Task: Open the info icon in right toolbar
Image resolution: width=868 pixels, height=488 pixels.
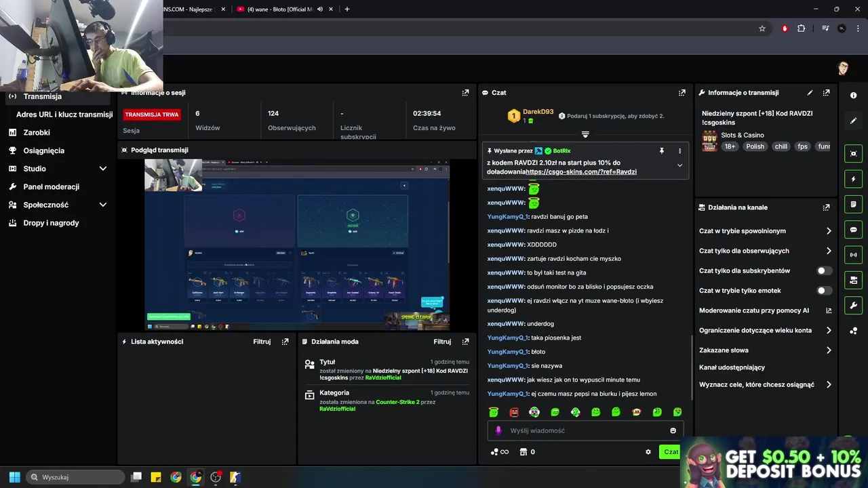Action: (x=853, y=96)
